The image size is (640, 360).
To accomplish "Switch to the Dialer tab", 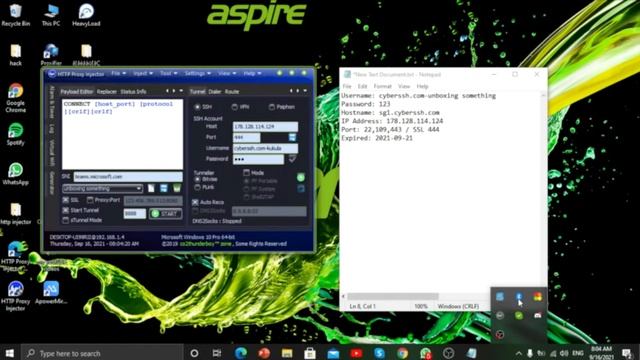I will [x=215, y=91].
